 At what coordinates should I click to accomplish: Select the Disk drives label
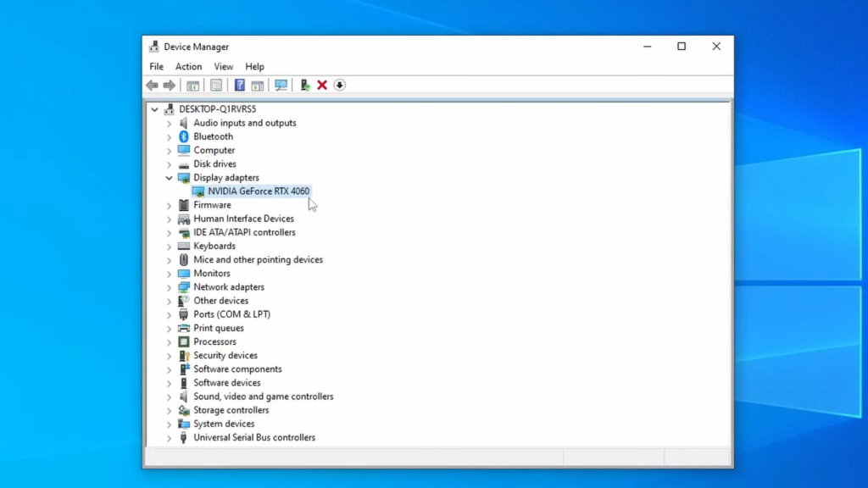tap(214, 164)
